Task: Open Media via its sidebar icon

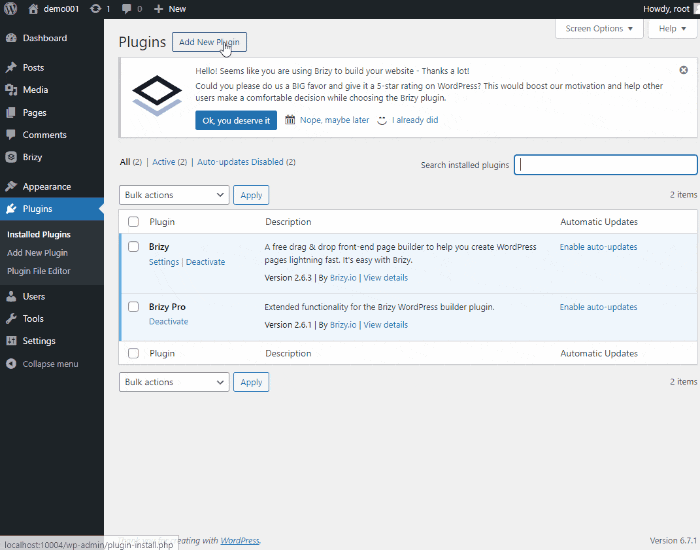Action: point(11,90)
